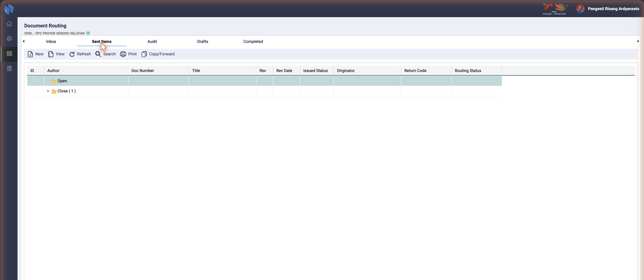This screenshot has width=644, height=280.
Task: Open the Search magnifier tool
Action: (98, 54)
